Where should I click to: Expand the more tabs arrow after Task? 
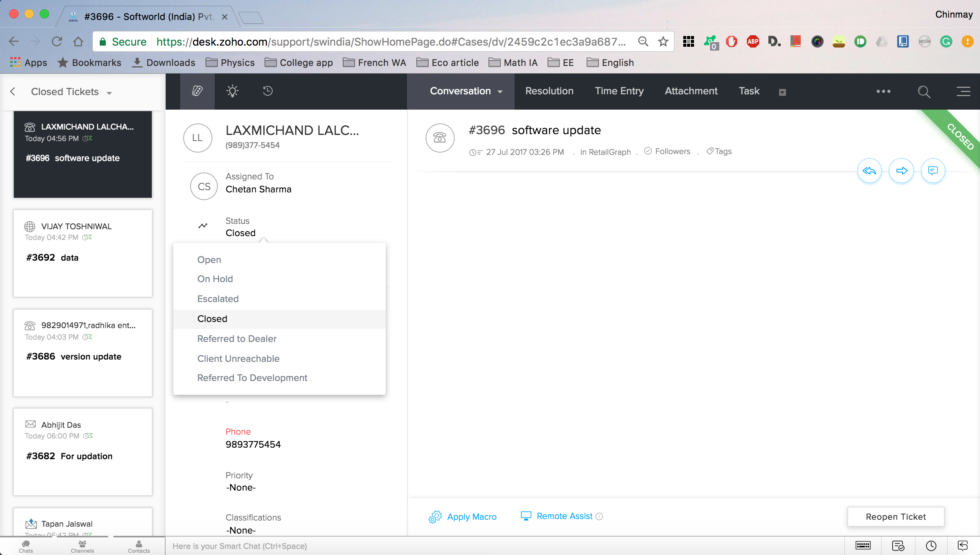[782, 92]
